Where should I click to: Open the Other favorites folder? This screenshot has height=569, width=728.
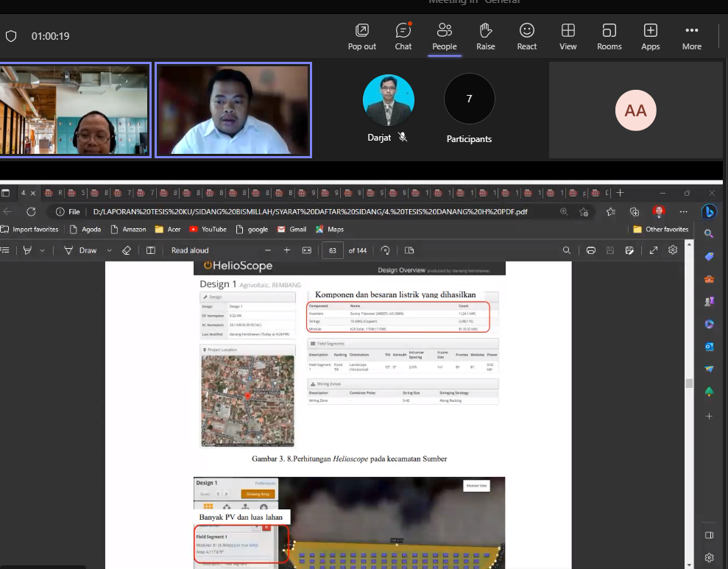coord(660,229)
